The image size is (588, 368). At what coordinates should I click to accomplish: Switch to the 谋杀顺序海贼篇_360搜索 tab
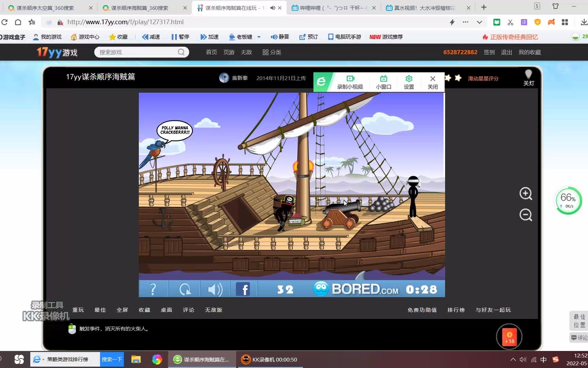coord(145,7)
